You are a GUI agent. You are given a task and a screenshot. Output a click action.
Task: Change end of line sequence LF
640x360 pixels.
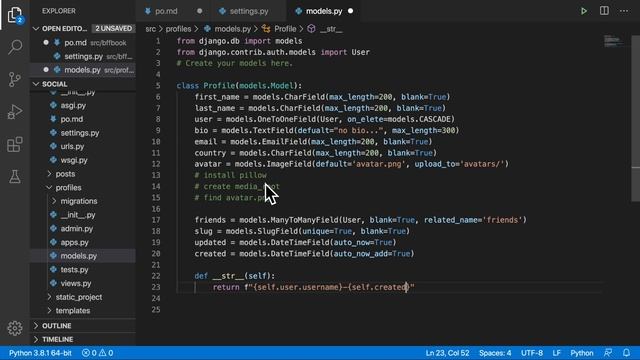pos(556,353)
